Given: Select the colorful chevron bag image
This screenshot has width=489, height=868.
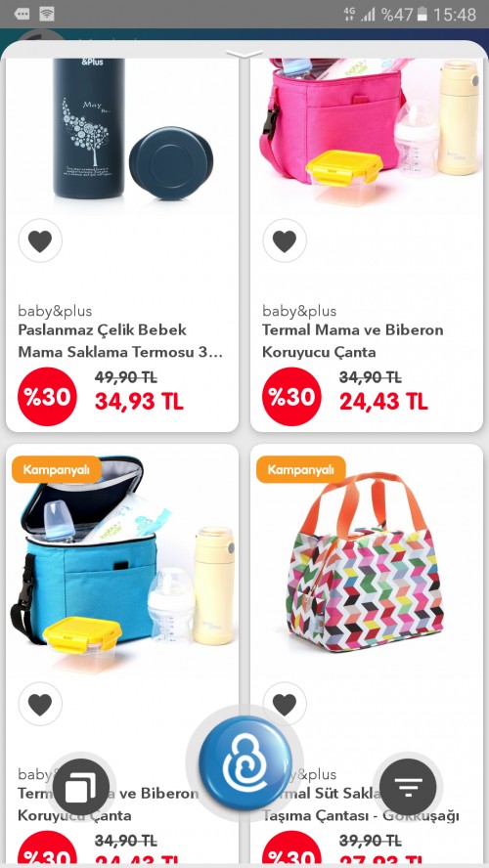Looking at the screenshot, I should 367,564.
